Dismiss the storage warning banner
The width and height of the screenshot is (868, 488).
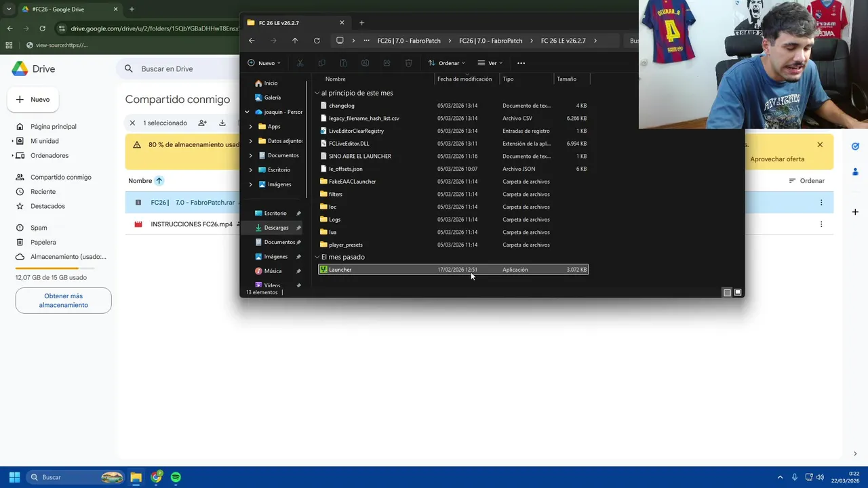[820, 144]
